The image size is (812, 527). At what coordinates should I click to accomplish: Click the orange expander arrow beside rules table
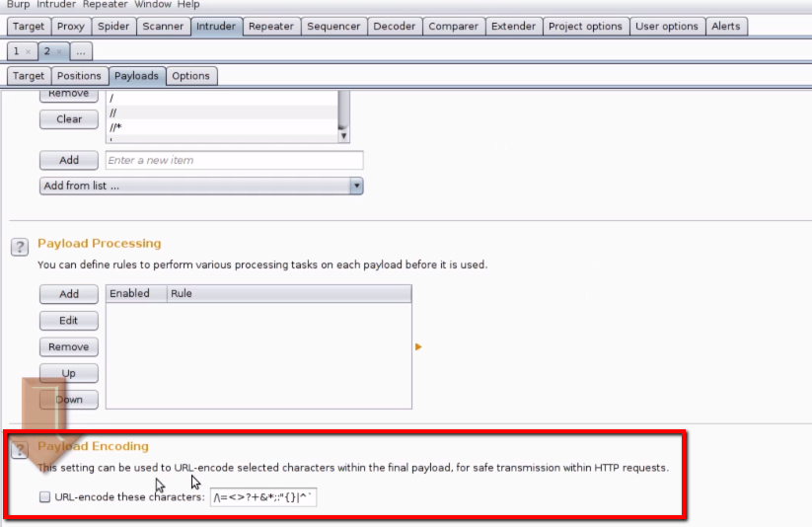point(418,346)
